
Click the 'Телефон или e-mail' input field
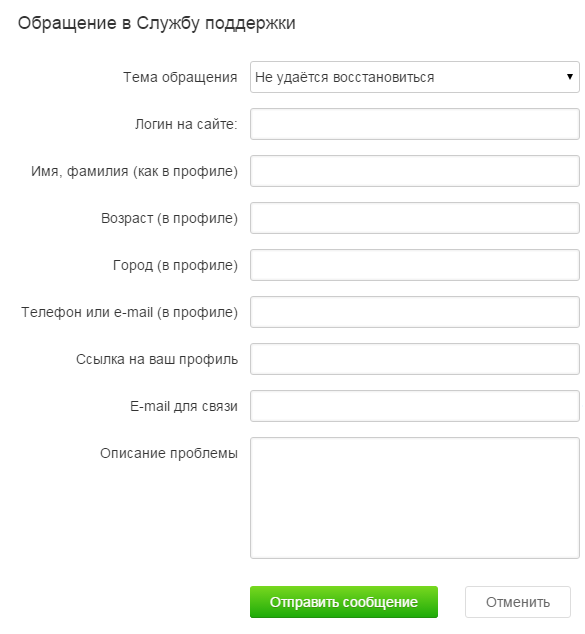point(414,312)
